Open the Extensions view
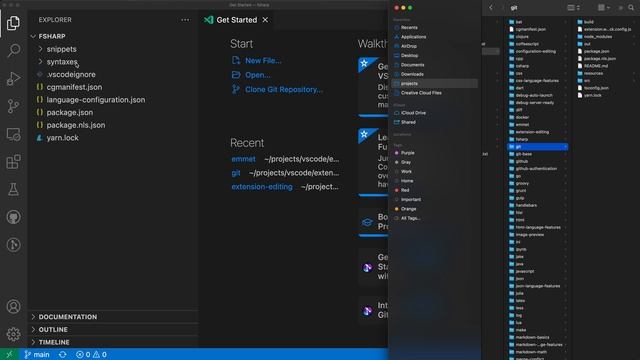 click(x=13, y=162)
